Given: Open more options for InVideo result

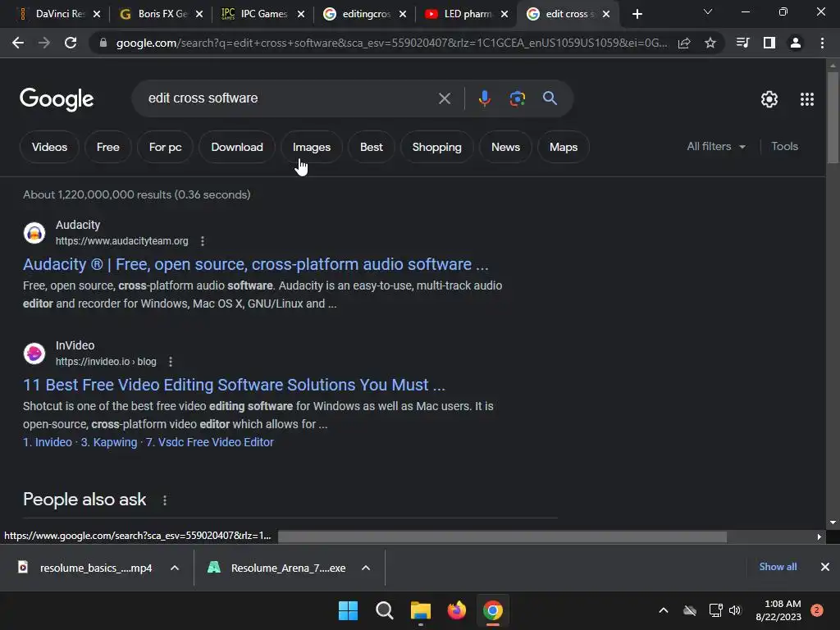Looking at the screenshot, I should 171,362.
